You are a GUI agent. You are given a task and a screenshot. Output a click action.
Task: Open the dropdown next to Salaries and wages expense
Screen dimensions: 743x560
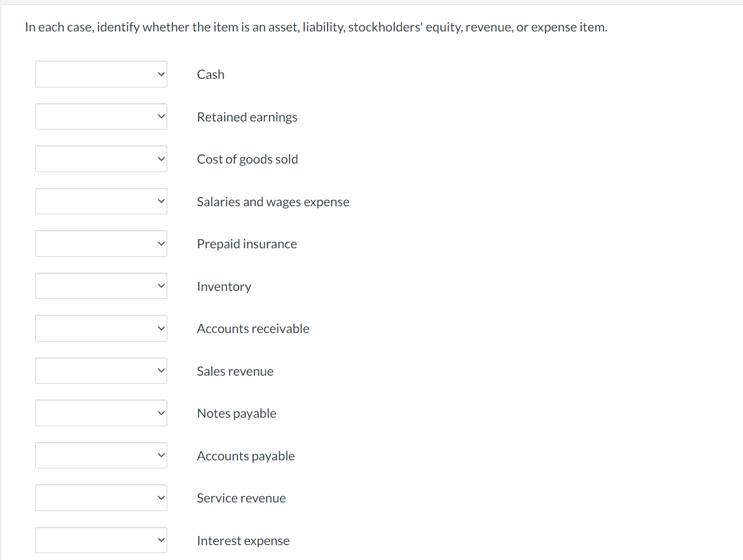[x=101, y=201]
